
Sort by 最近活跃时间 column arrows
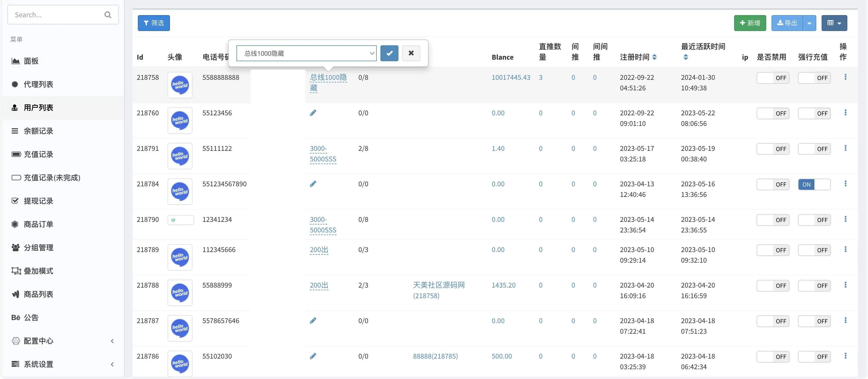(686, 57)
